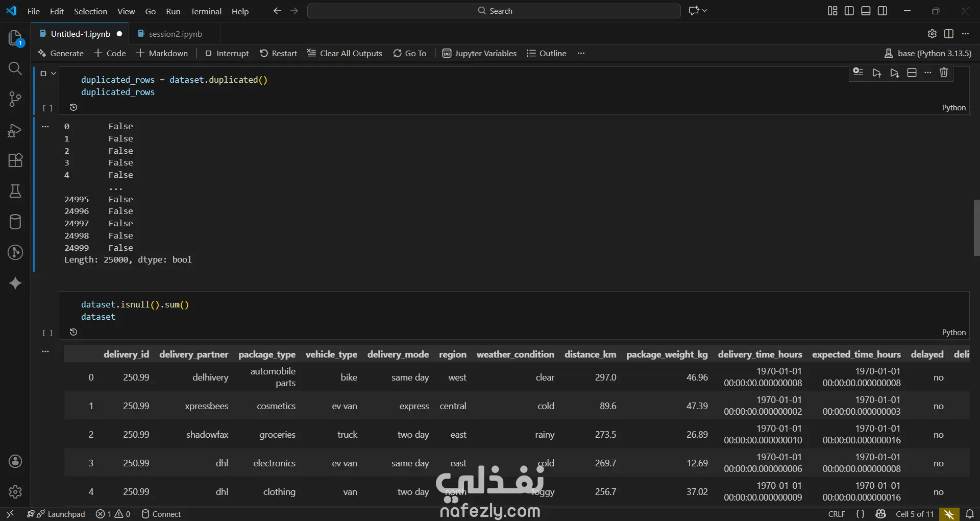Delete the duplicated_rows cell with trash icon

pos(944,73)
